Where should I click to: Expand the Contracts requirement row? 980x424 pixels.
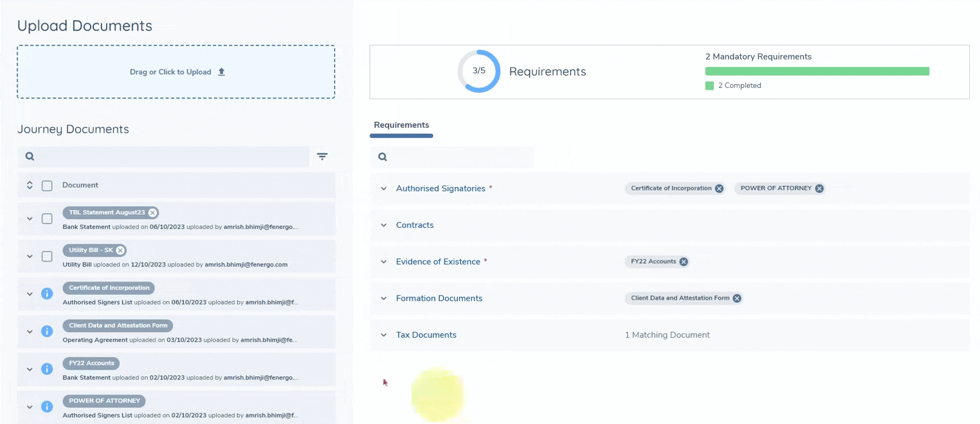click(x=384, y=225)
